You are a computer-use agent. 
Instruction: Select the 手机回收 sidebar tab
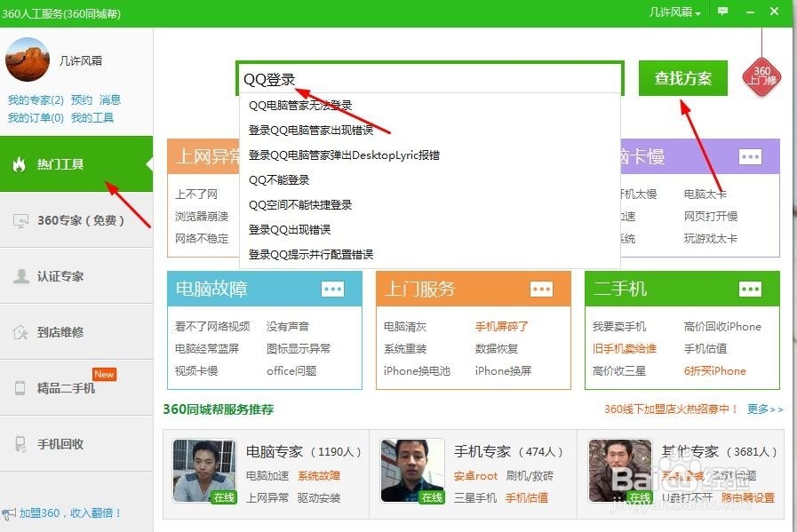76,443
